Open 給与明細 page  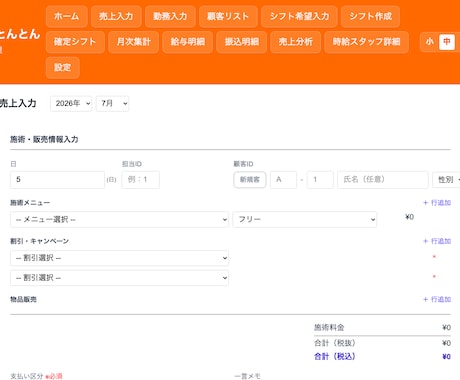pos(187,42)
